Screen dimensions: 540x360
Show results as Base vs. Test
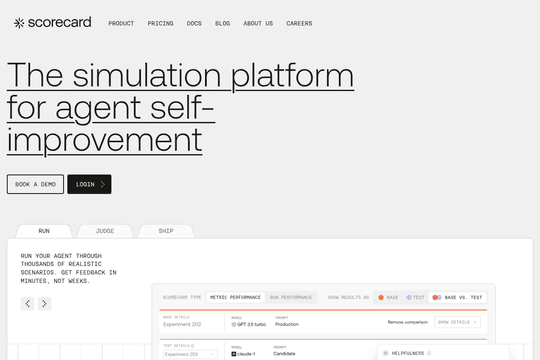(458, 297)
